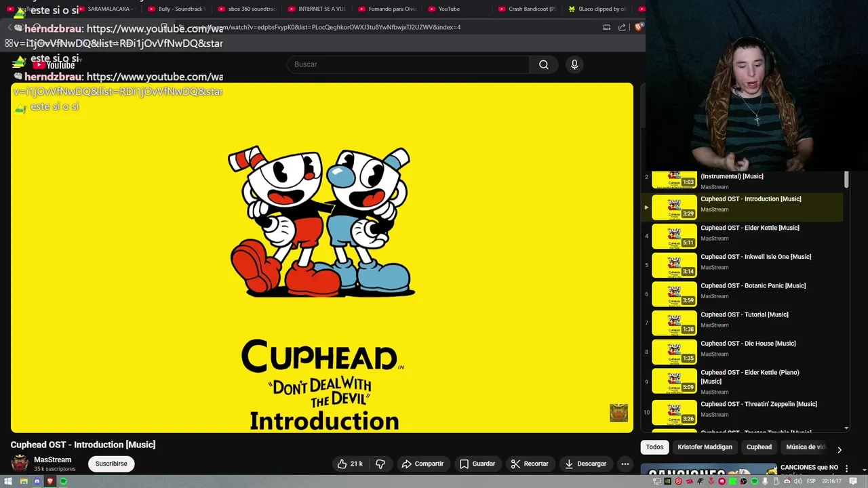868x488 pixels.
Task: Click the Recortar clip button
Action: coord(530,464)
